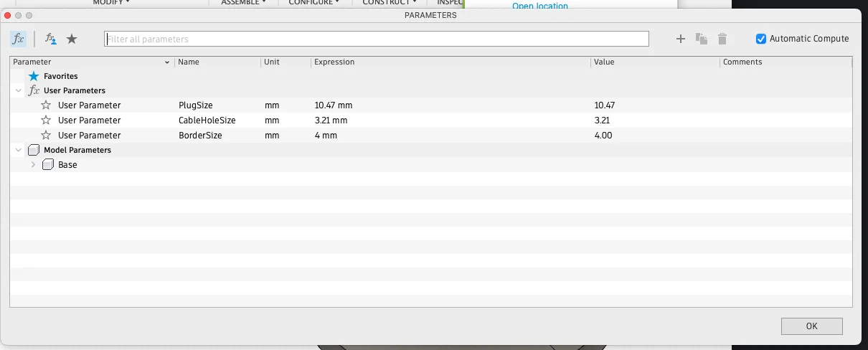
Task: Click the User Parameters fx group icon
Action: (34, 91)
